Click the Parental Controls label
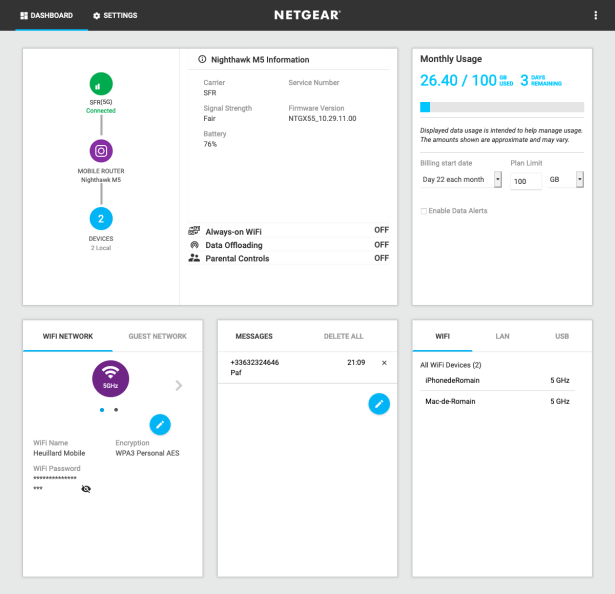Image resolution: width=615 pixels, height=594 pixels. pos(237,259)
